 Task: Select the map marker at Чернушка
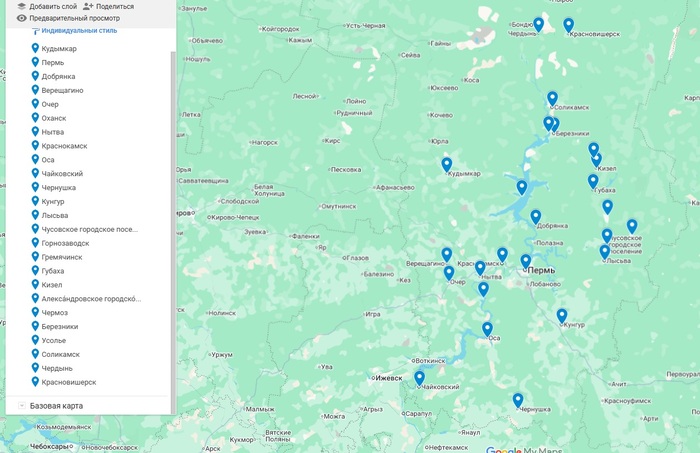click(x=518, y=400)
